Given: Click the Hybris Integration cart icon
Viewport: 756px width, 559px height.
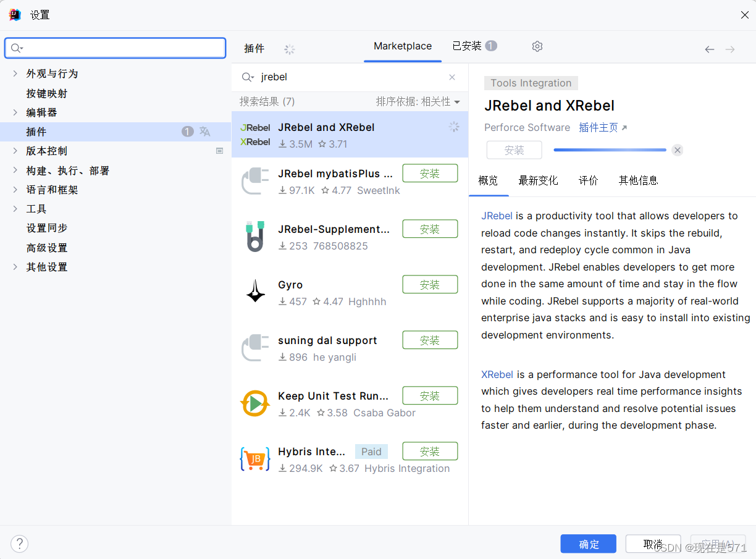Looking at the screenshot, I should 255,459.
